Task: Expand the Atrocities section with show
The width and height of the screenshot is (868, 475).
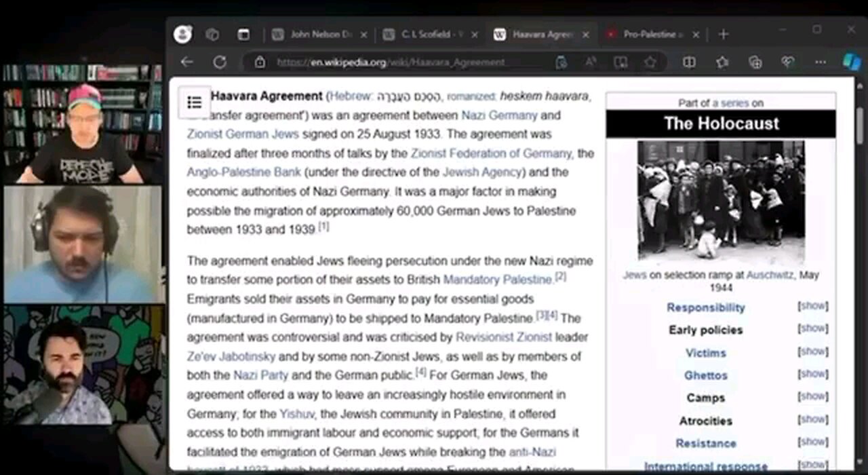Action: coord(813,420)
